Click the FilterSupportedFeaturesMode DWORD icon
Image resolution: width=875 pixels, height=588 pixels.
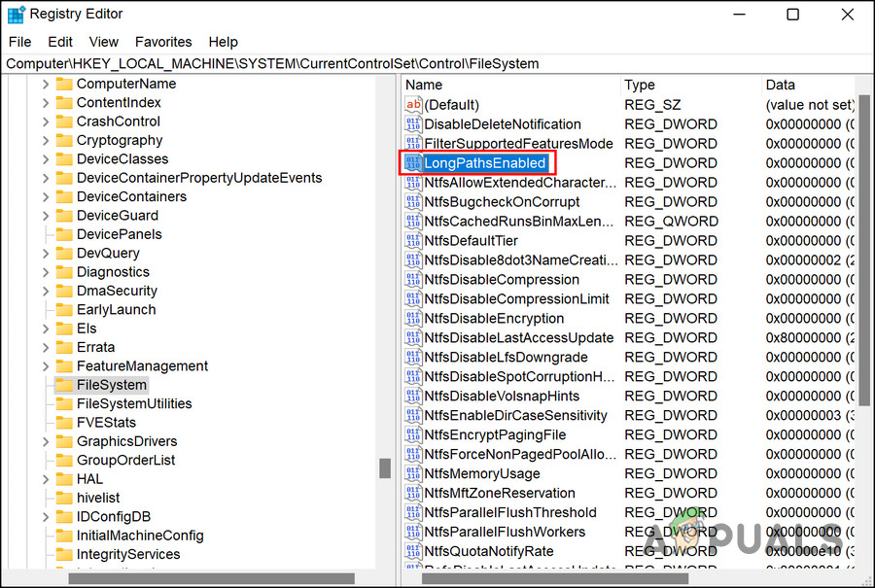(413, 144)
